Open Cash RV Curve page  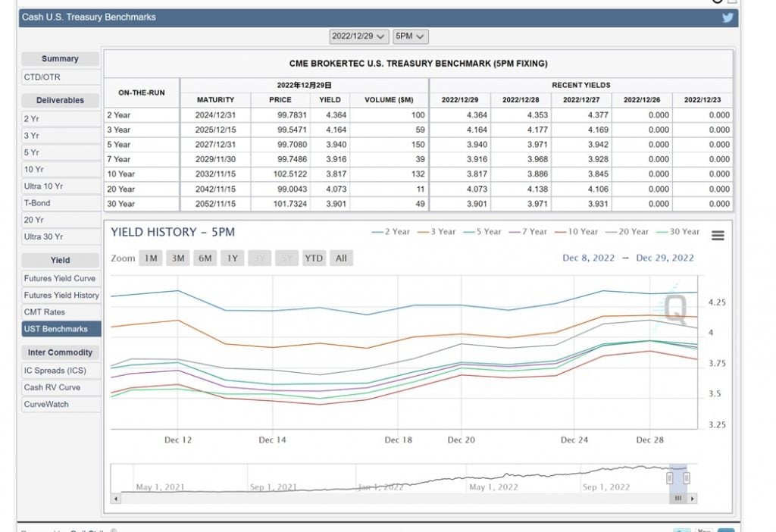tap(61, 387)
